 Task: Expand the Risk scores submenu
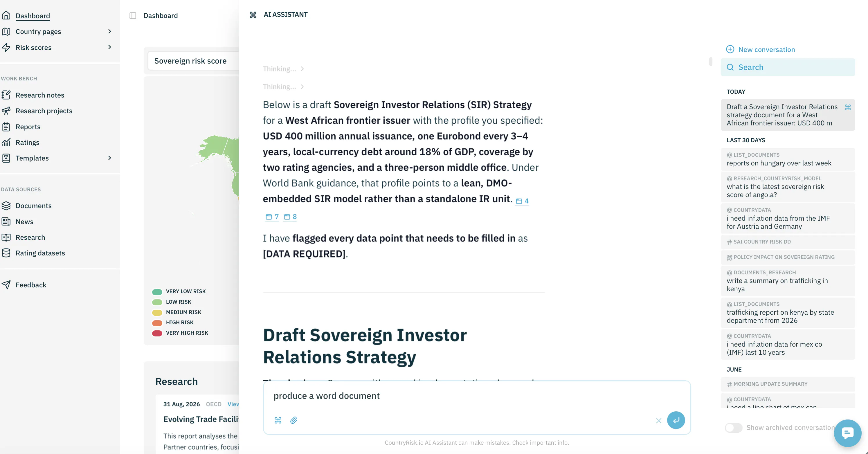click(x=109, y=47)
